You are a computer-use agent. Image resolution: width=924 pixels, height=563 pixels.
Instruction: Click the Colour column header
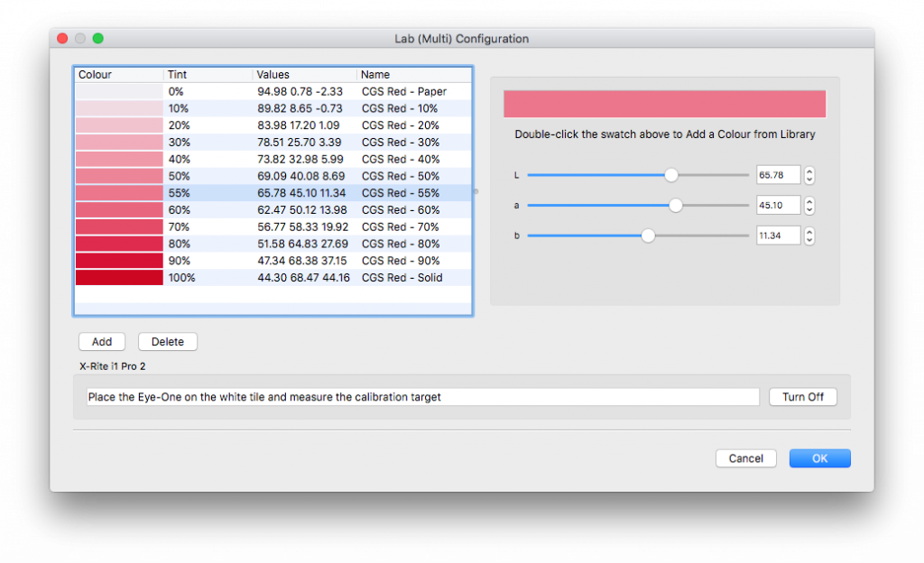[x=95, y=74]
